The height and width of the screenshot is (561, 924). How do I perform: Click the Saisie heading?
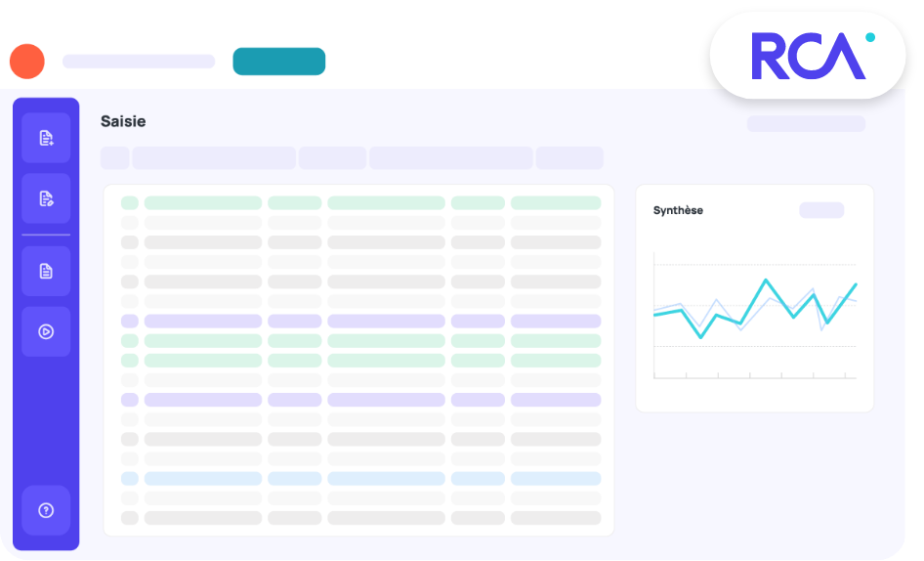tap(123, 121)
